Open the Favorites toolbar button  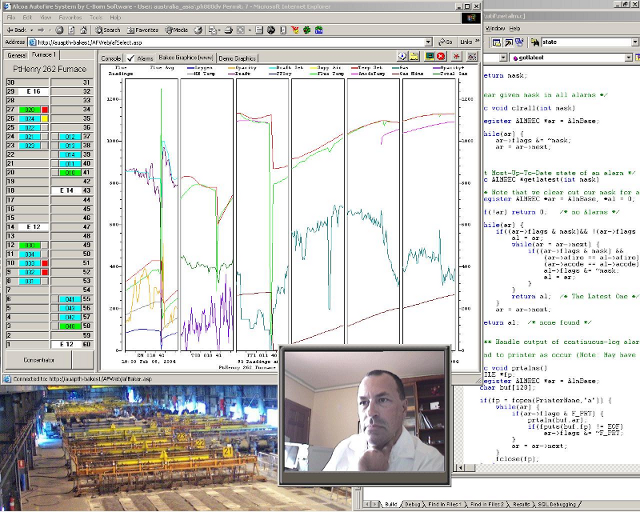[142, 30]
